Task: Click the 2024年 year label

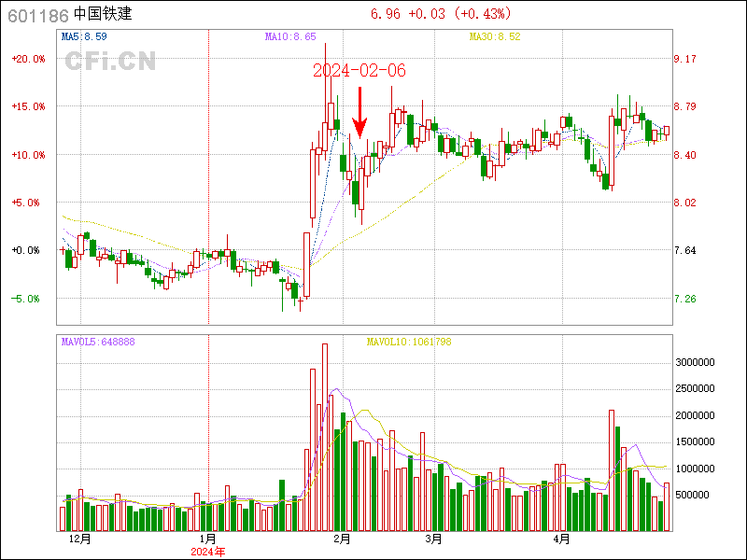Action: (207, 552)
